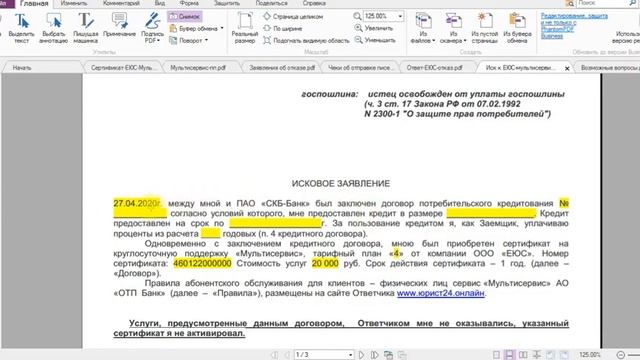The image size is (640, 360).
Task: Create PDF Из файлов
Action: [423, 28]
